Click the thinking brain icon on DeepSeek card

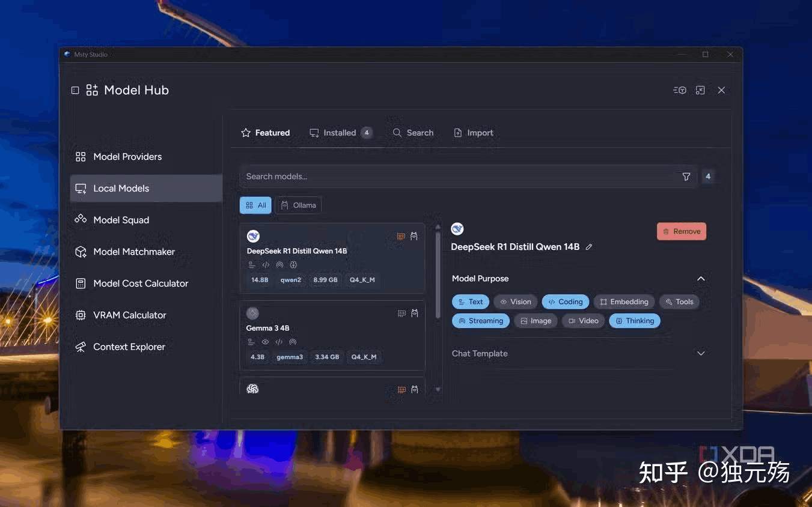pos(293,265)
